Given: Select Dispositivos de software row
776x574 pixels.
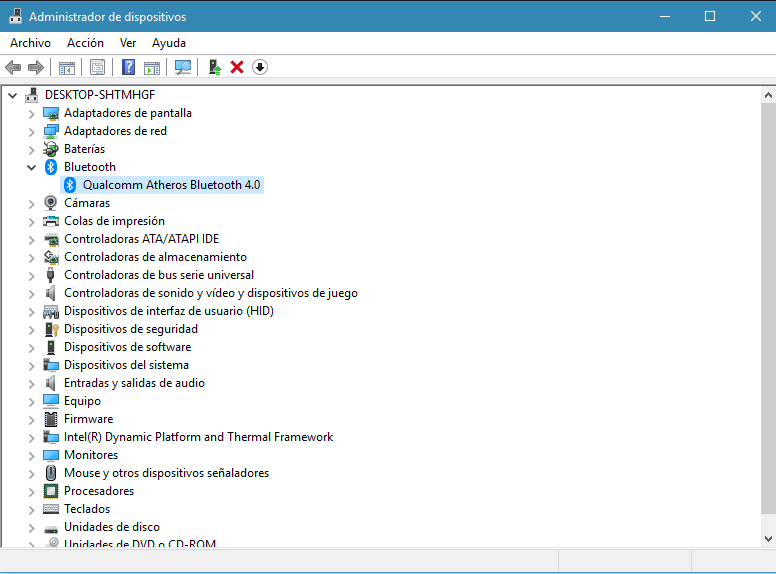Looking at the screenshot, I should tap(127, 347).
